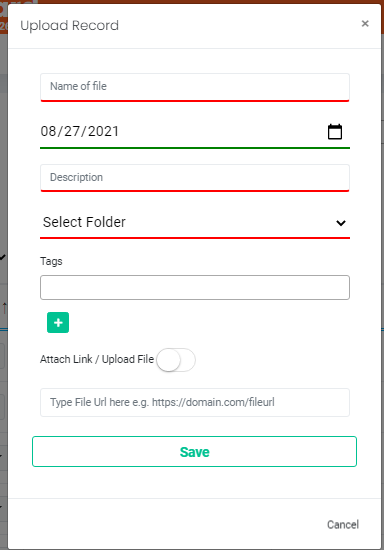Select the month segment 08 in date
Screen dimensions: 384x550
[x=48, y=131]
